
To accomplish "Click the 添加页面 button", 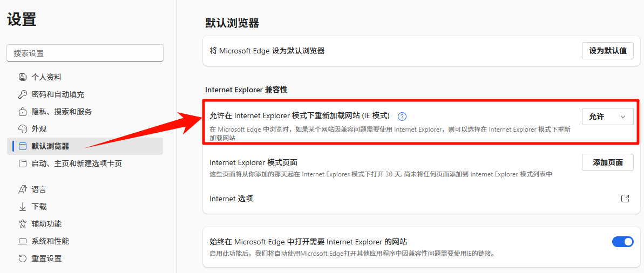I will coord(607,162).
